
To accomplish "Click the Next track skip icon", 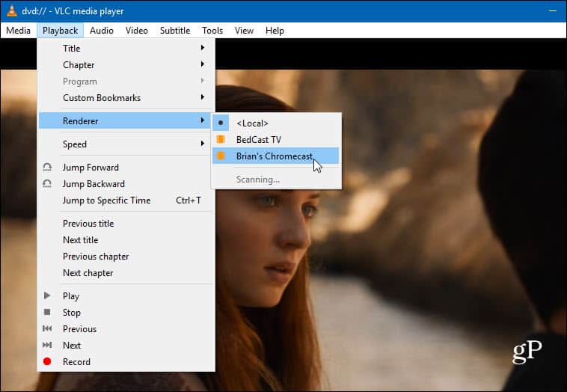I will point(47,345).
